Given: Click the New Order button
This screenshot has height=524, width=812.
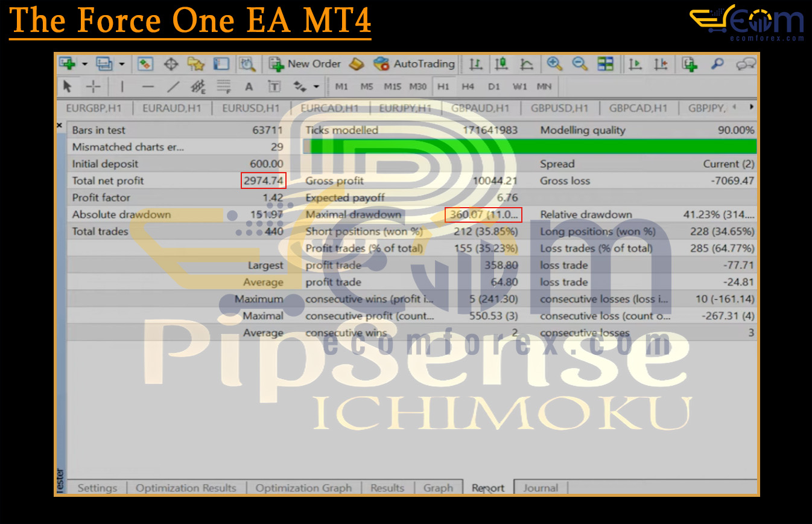Looking at the screenshot, I should tap(305, 64).
